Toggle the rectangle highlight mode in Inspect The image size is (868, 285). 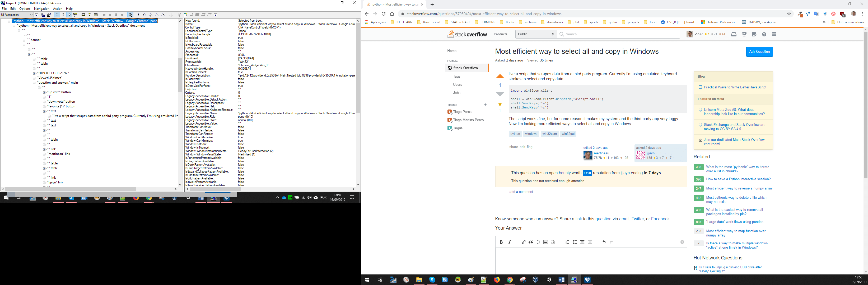click(x=83, y=15)
